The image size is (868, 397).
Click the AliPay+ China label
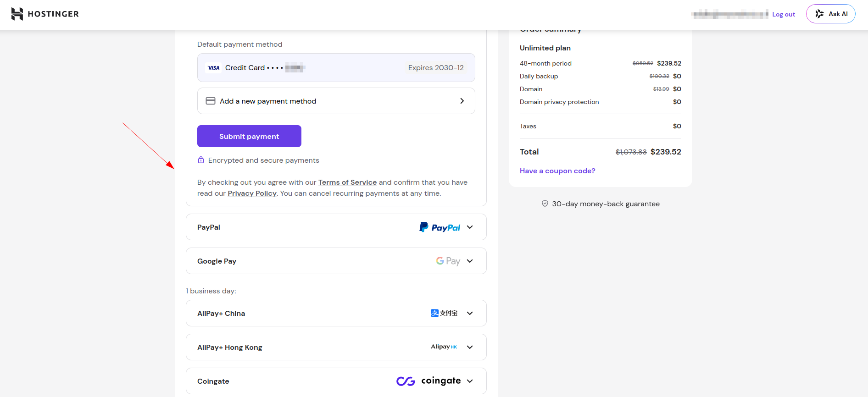(221, 314)
